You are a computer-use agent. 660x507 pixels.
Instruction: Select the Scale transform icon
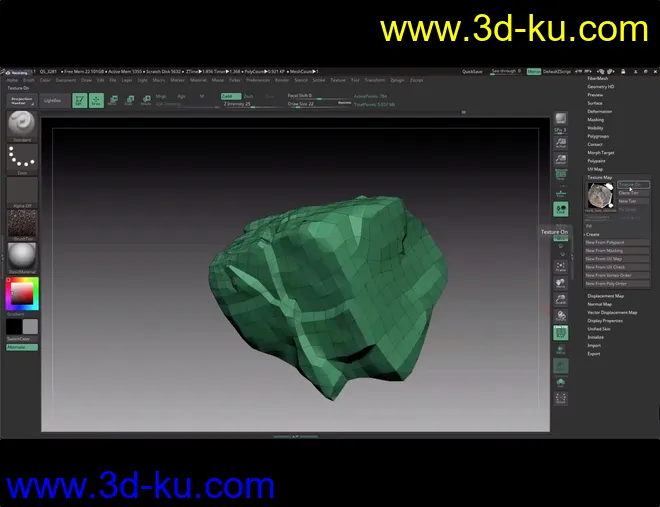point(129,100)
